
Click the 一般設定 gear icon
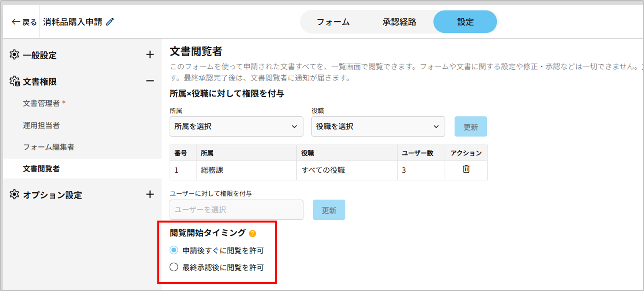(x=14, y=55)
